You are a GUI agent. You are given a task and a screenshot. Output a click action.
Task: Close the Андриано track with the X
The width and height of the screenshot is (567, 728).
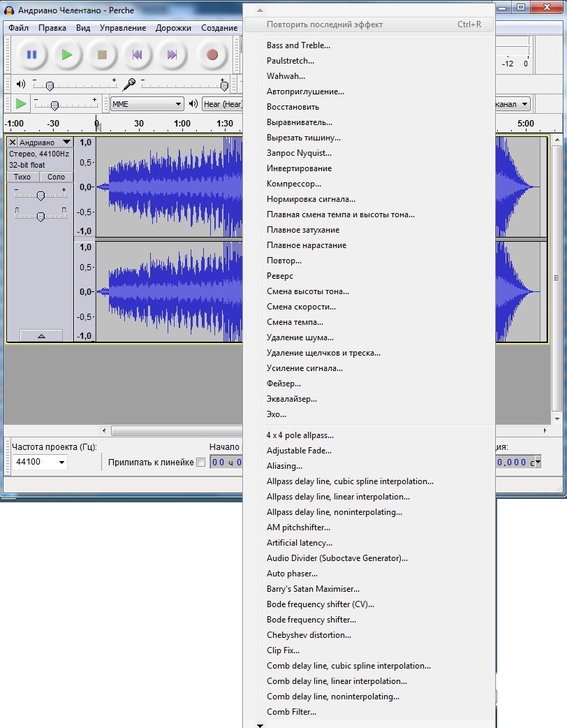tap(13, 142)
